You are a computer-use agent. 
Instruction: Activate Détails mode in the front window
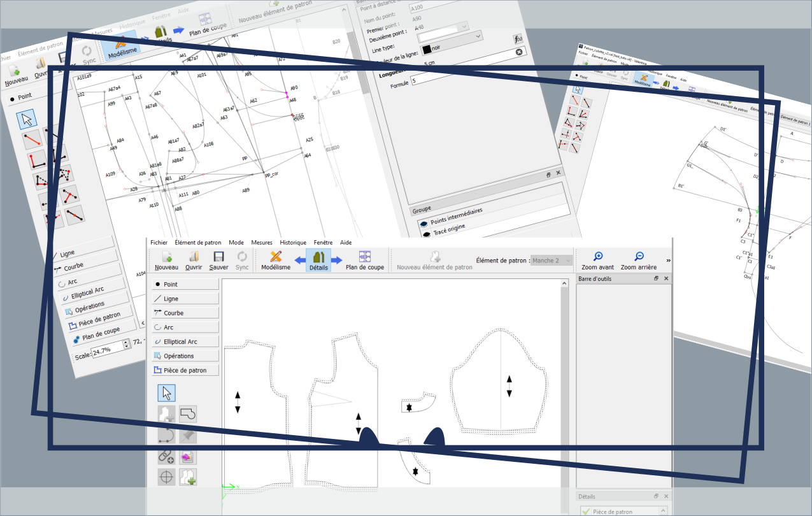point(318,260)
